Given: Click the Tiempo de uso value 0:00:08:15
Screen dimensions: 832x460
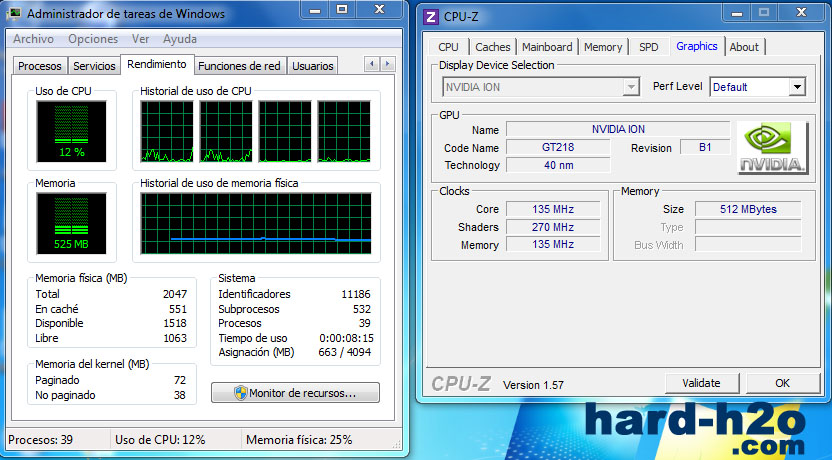Looking at the screenshot, I should [346, 338].
